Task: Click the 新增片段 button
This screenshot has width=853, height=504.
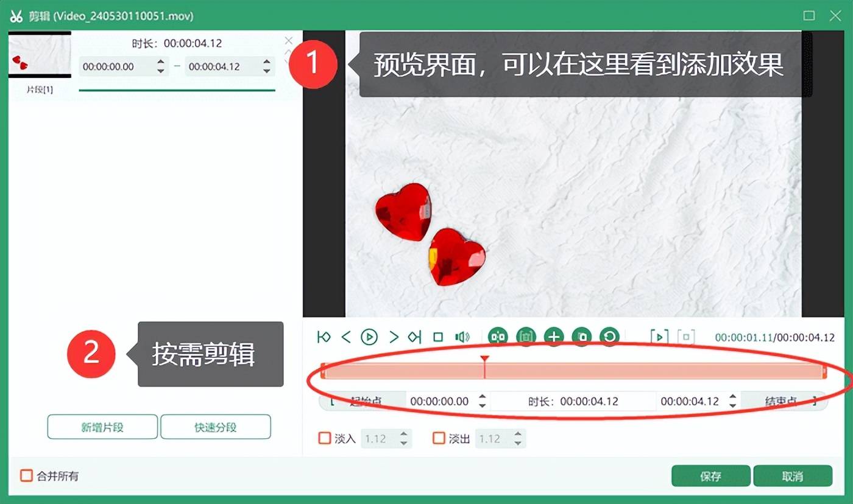Action: pyautogui.click(x=102, y=427)
